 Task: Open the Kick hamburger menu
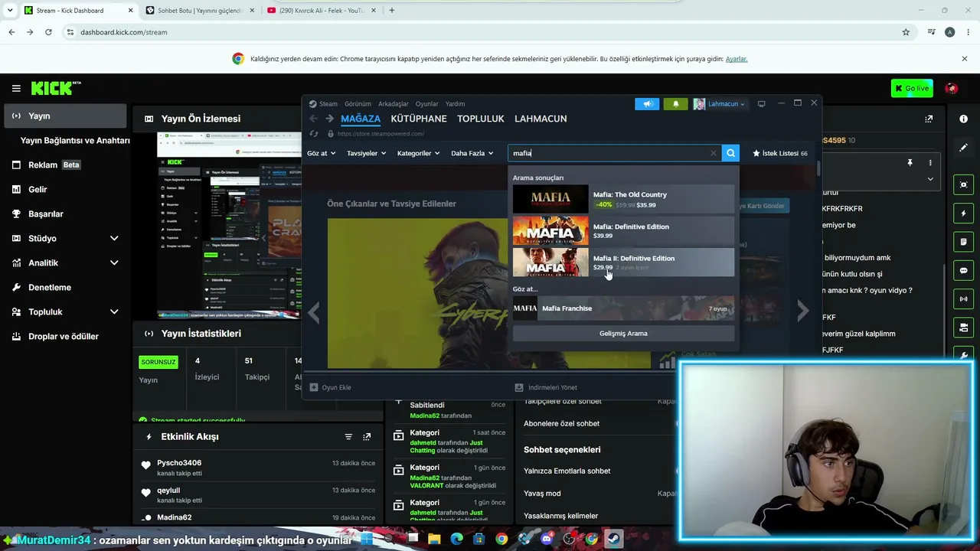click(x=16, y=88)
